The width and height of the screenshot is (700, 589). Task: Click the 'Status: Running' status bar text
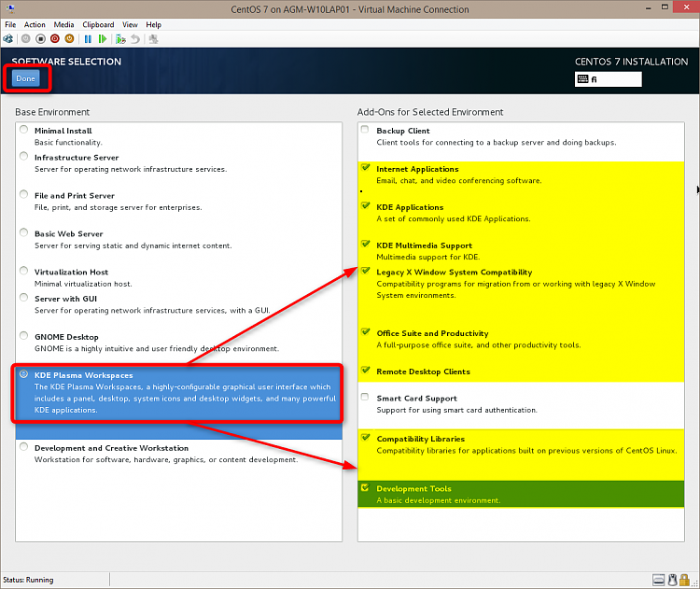[x=28, y=580]
